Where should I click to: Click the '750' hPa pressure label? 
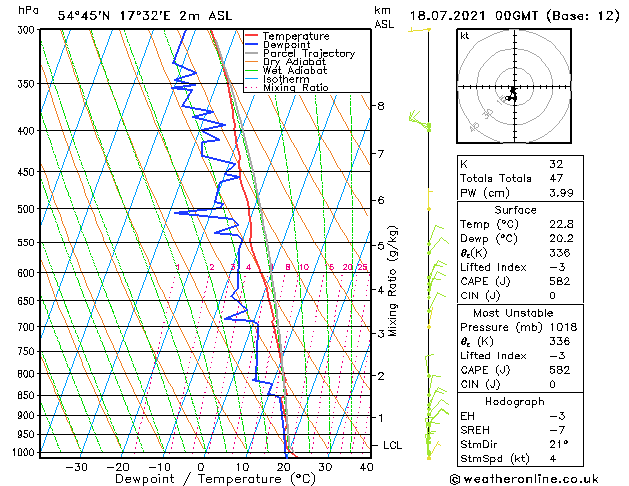(28, 352)
